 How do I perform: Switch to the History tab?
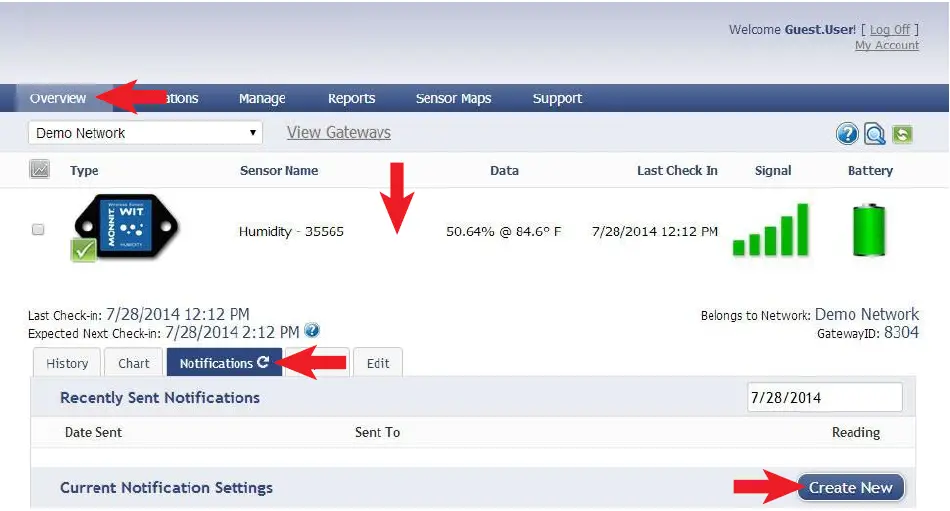[x=67, y=362]
